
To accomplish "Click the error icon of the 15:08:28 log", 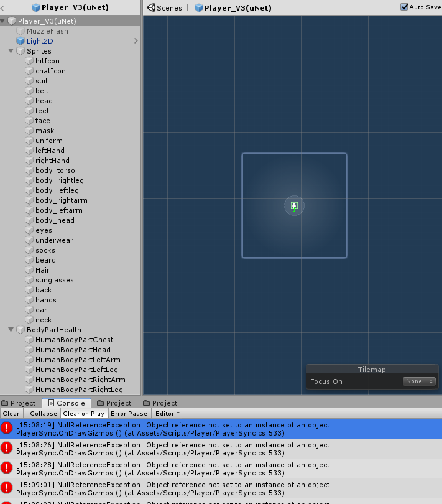I will click(x=6, y=468).
